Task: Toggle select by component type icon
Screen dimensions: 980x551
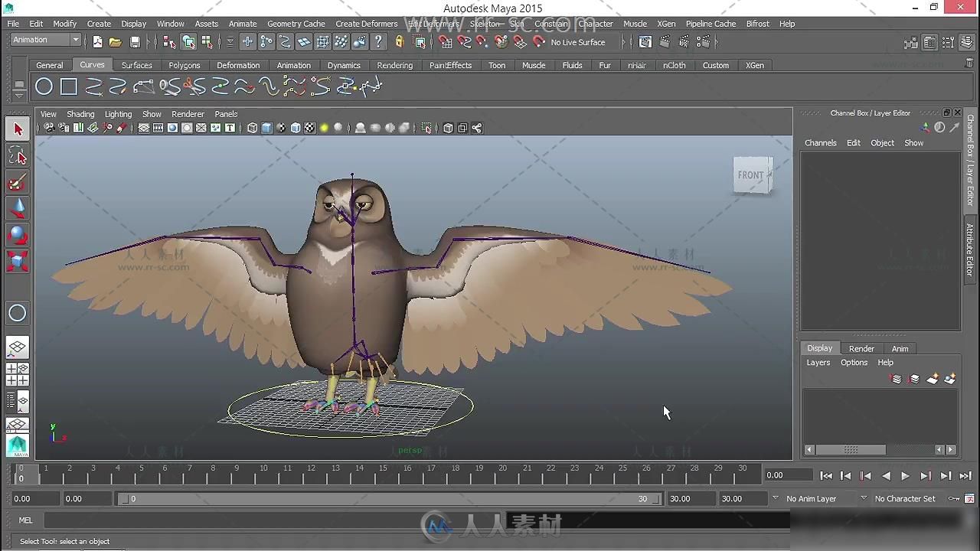Action: pyautogui.click(x=207, y=42)
